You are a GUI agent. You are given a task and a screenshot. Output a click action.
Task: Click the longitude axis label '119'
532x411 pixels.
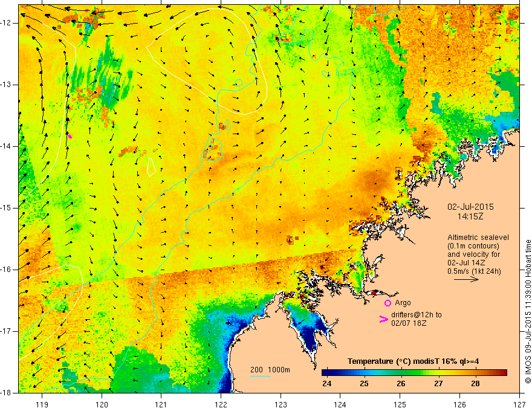[42, 404]
